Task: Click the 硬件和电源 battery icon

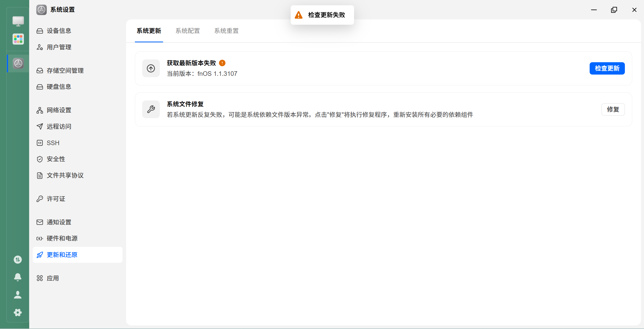Action: click(40, 239)
